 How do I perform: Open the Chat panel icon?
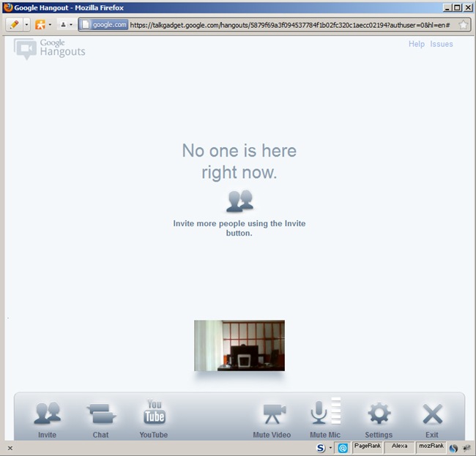pos(101,414)
